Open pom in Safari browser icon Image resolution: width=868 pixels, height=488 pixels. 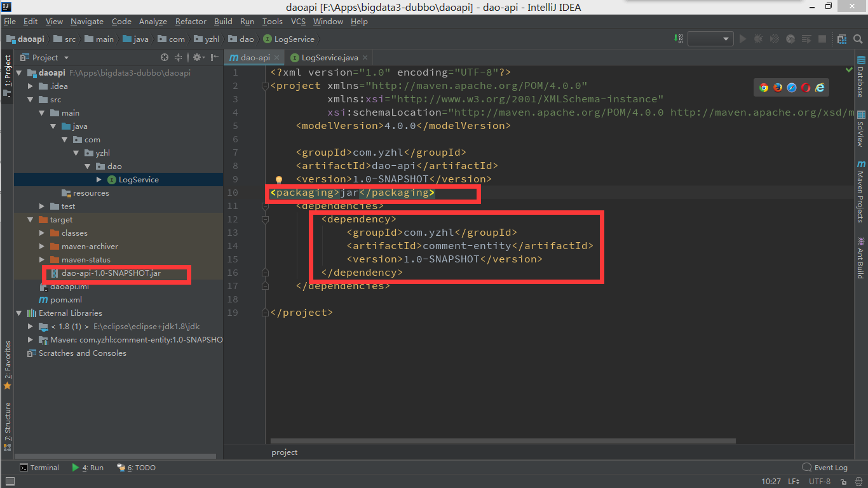[792, 88]
